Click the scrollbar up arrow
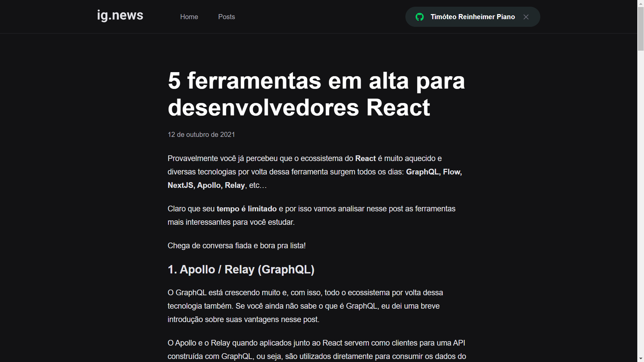The height and width of the screenshot is (362, 644). (641, 3)
